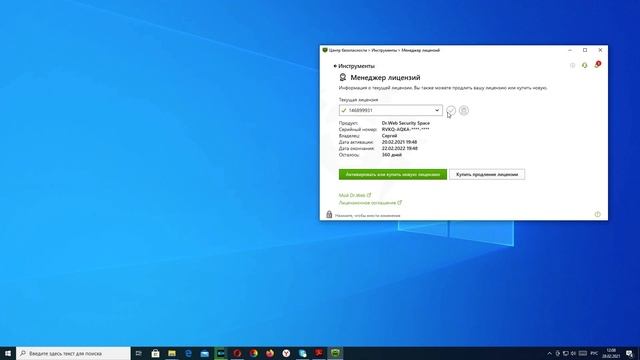Open Mail app from taskbar
640x360 pixels.
(204, 353)
